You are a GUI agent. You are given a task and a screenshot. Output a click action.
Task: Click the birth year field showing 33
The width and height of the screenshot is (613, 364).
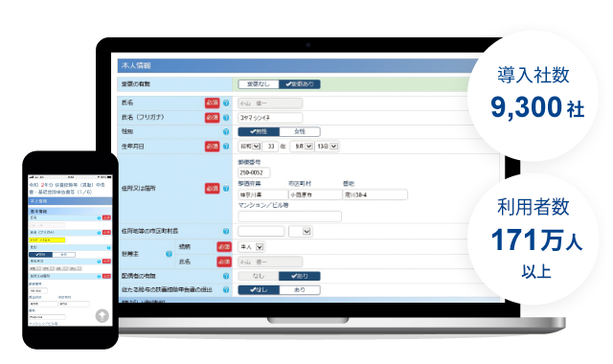click(x=270, y=147)
